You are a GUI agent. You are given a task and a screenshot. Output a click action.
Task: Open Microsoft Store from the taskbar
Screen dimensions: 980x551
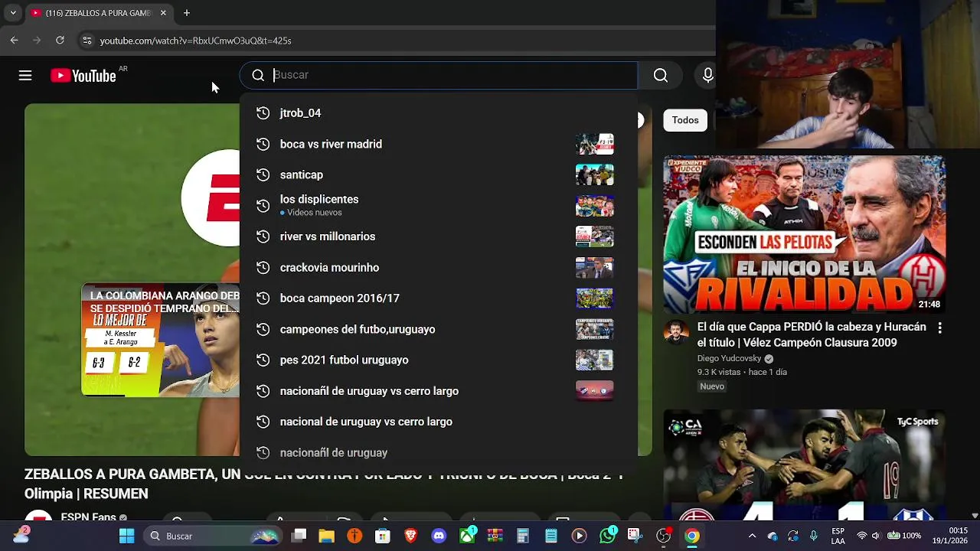tap(383, 536)
